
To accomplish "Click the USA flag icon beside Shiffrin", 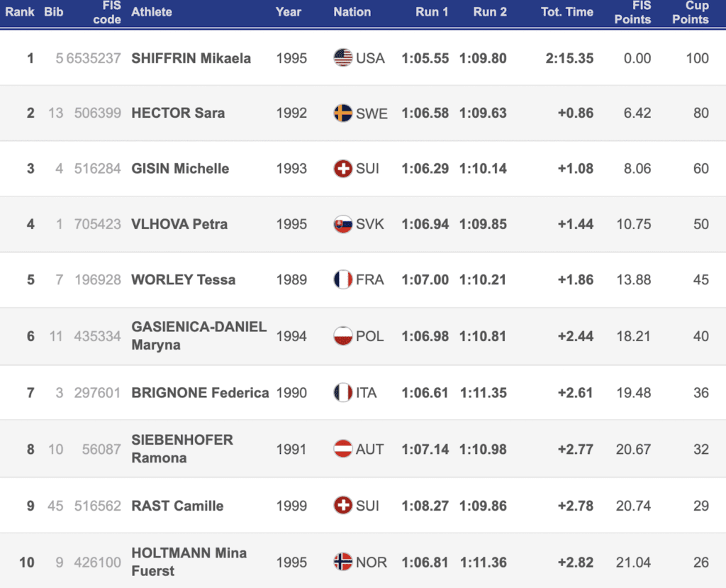I will [x=343, y=57].
